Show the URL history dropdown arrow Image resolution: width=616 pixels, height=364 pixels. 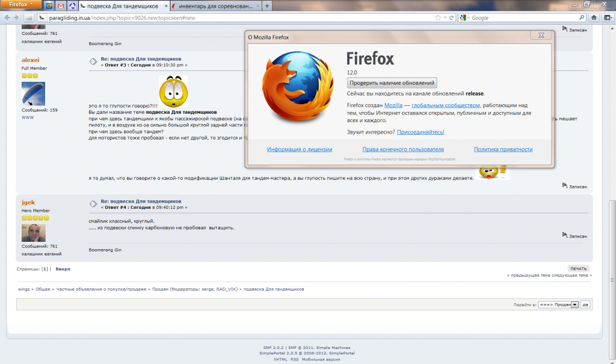point(445,18)
